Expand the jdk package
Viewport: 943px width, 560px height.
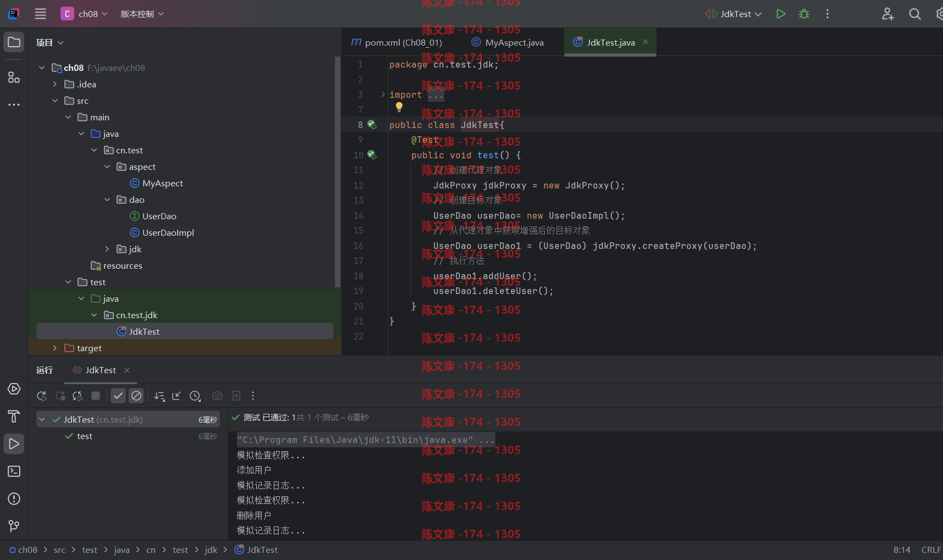click(107, 249)
